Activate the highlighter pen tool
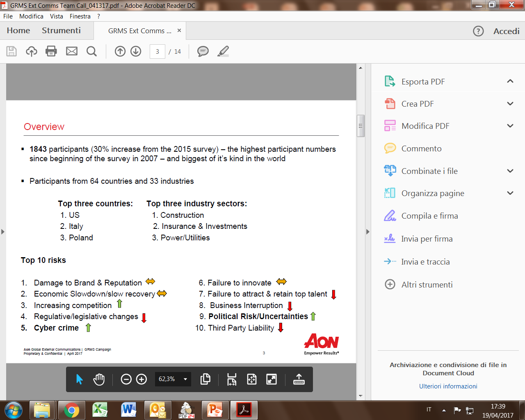The height and width of the screenshot is (420, 525). coord(223,51)
